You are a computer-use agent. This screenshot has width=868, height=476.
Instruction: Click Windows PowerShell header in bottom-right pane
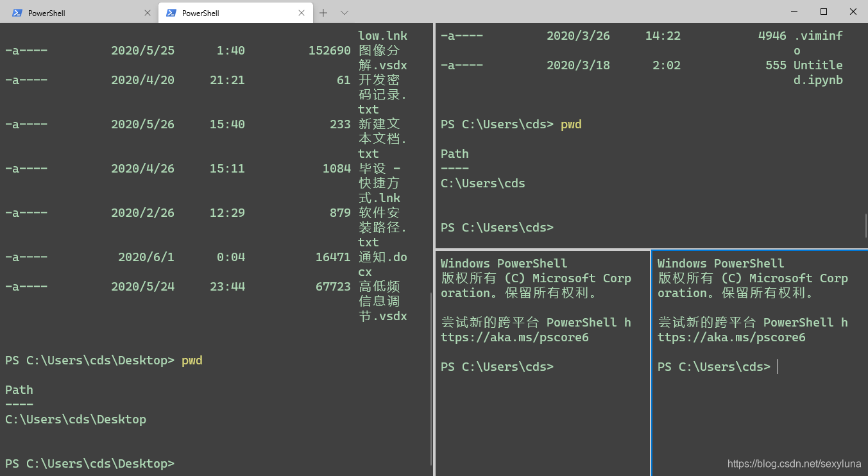click(721, 264)
